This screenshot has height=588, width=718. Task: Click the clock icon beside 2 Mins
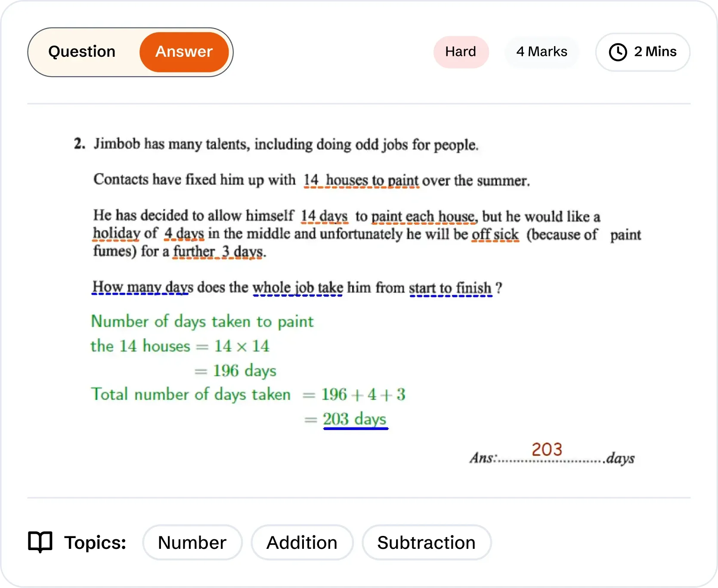pos(618,52)
